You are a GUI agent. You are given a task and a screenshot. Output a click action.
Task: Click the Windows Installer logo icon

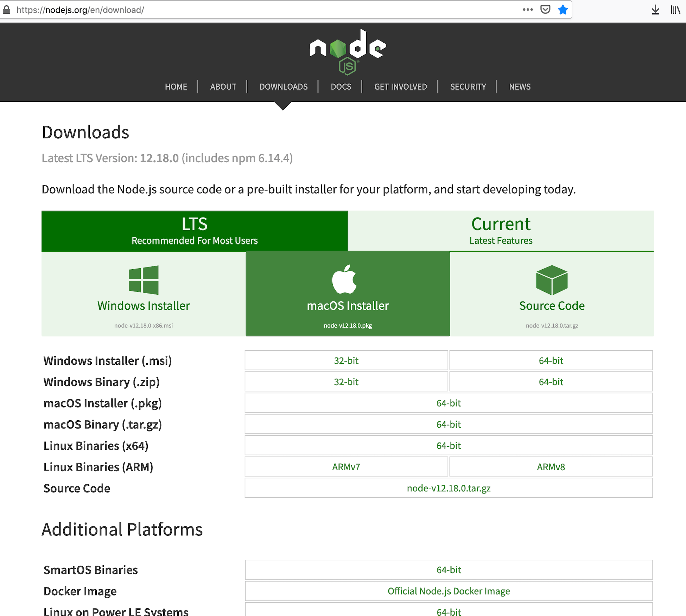(144, 280)
